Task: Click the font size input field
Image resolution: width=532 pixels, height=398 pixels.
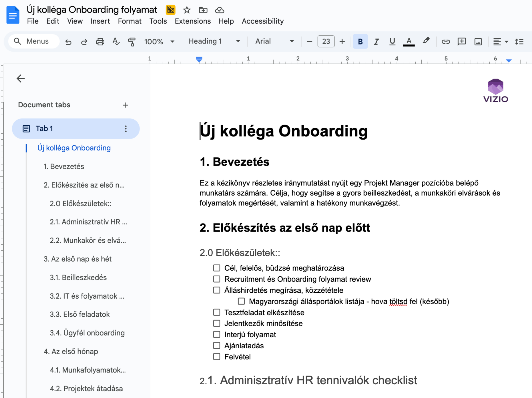Action: 326,41
